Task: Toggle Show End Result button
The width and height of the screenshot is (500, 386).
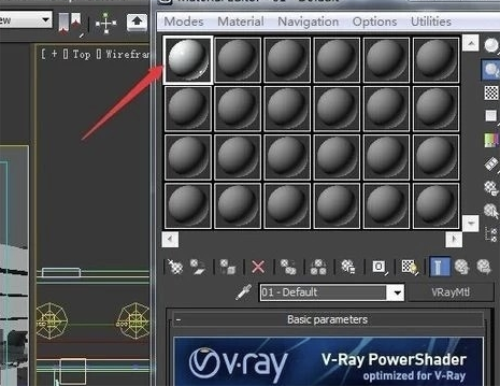Action: point(439,267)
